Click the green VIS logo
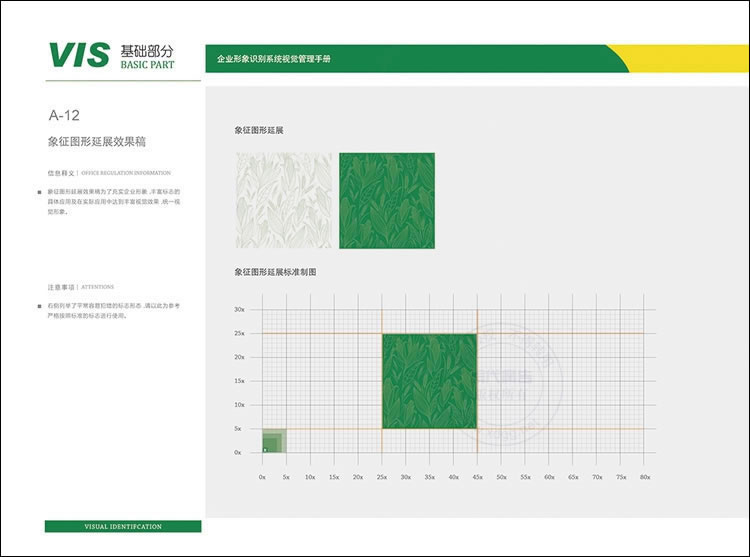This screenshot has width=750, height=557. (79, 55)
